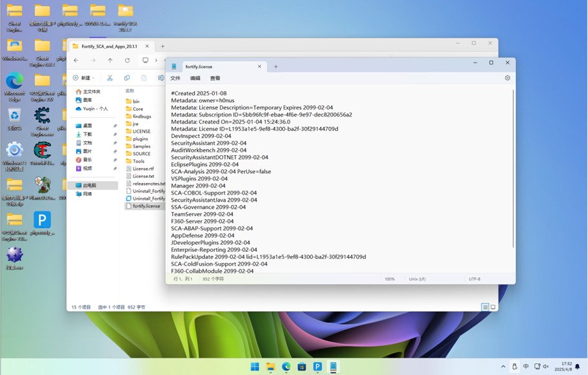The width and height of the screenshot is (588, 375).
Task: Open 文档 in quick access
Action: [88, 143]
